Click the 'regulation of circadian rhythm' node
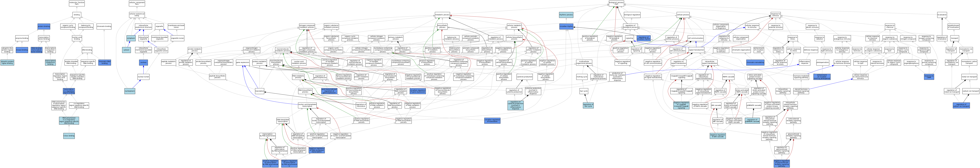980x168 pixels. point(644,38)
